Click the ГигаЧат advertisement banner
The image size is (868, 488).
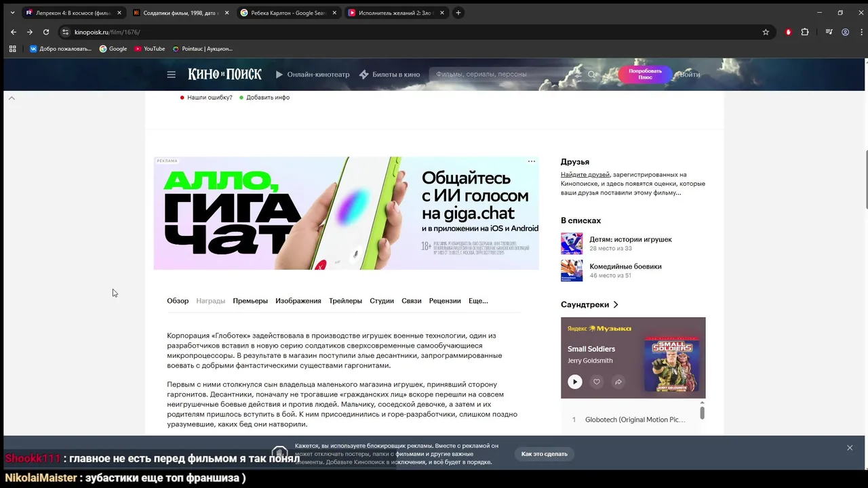(x=346, y=213)
